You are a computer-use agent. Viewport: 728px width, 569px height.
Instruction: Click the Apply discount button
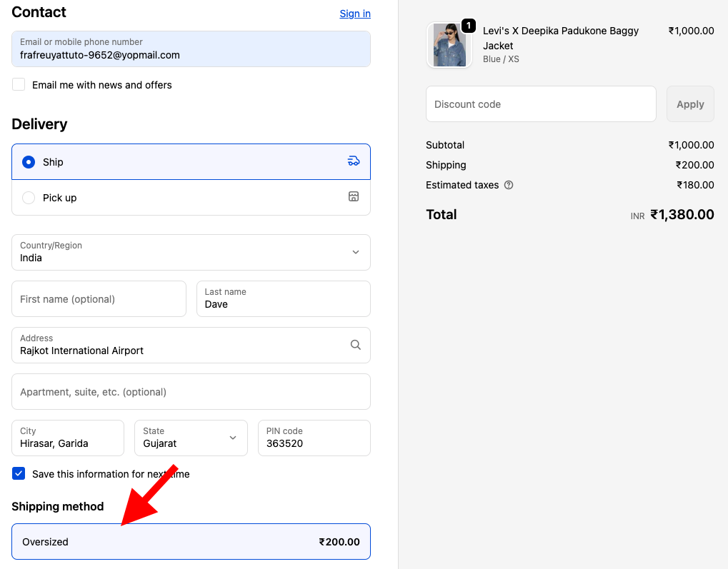[x=690, y=104]
